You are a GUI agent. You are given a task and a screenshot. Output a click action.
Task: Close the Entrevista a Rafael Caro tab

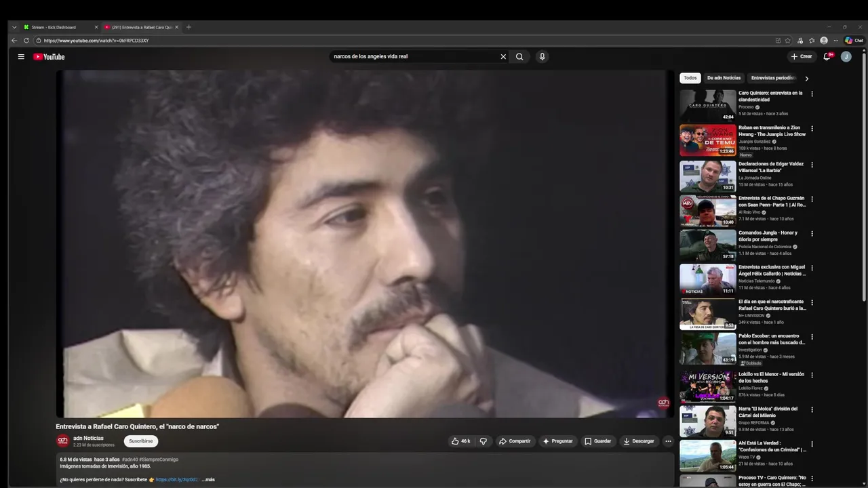177,27
